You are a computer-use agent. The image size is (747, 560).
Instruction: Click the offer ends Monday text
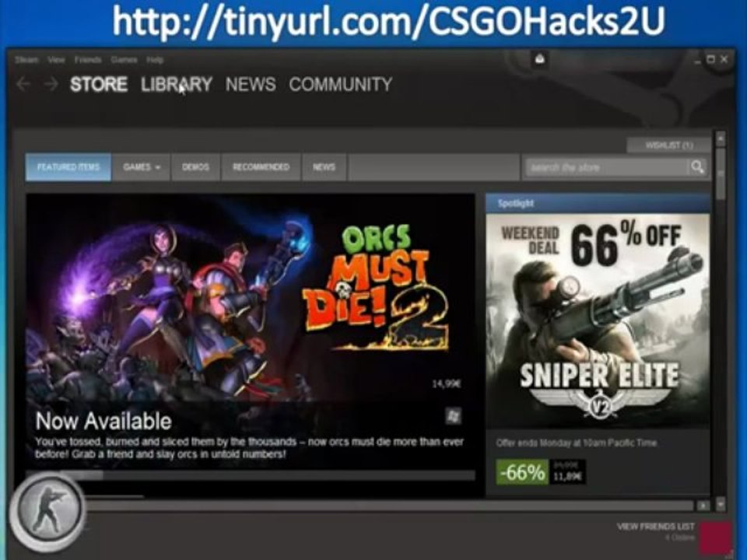[x=577, y=443]
